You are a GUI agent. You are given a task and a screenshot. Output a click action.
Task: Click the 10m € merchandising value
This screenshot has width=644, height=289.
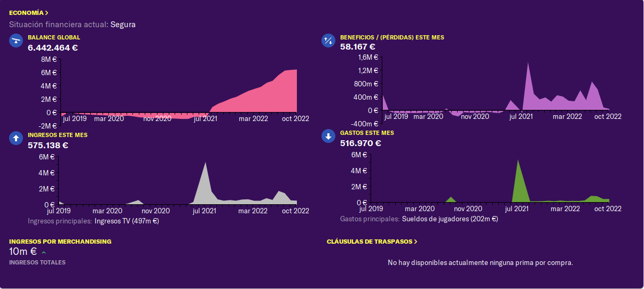(23, 252)
